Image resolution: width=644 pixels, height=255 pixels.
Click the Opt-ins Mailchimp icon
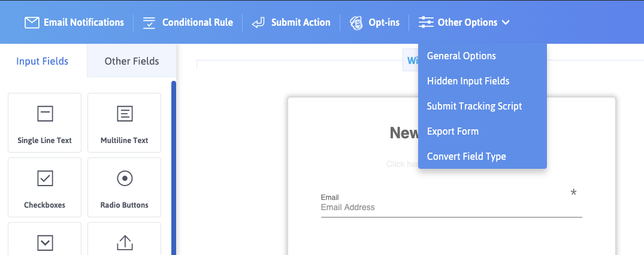356,23
